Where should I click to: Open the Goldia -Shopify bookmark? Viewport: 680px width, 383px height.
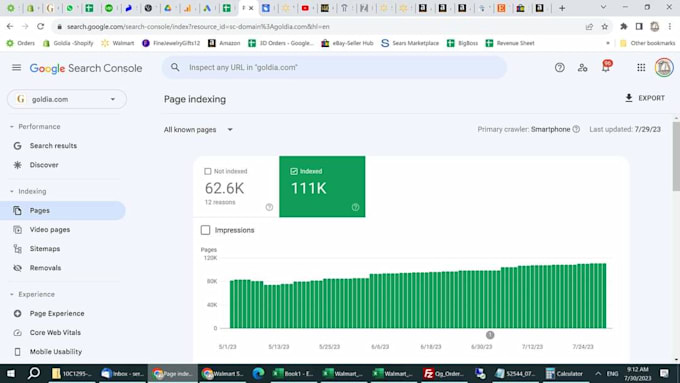[68, 43]
